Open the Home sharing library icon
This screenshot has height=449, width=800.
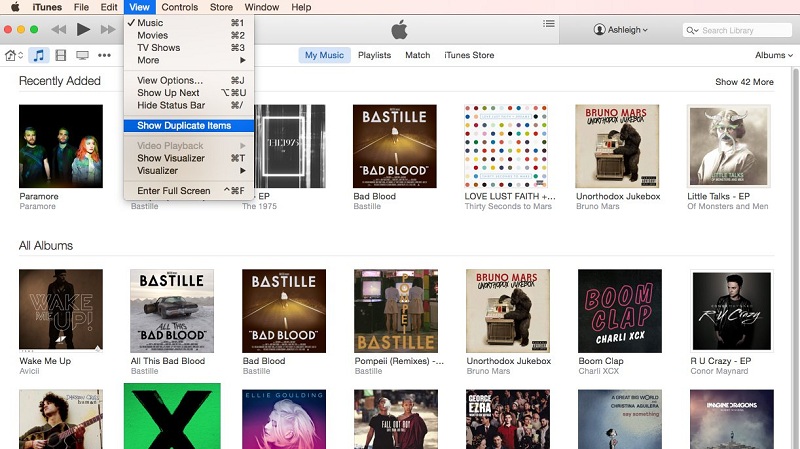coord(13,55)
